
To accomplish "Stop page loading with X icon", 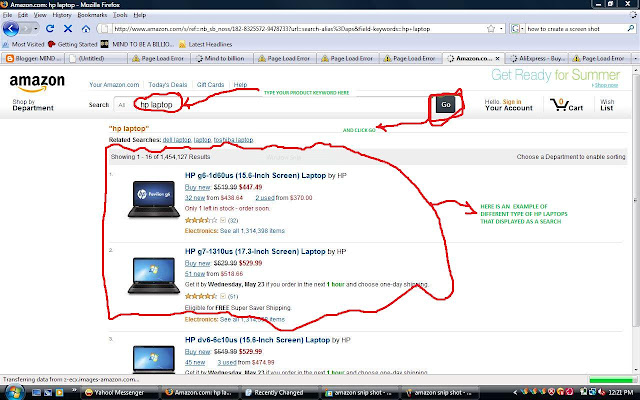I will coord(68,29).
